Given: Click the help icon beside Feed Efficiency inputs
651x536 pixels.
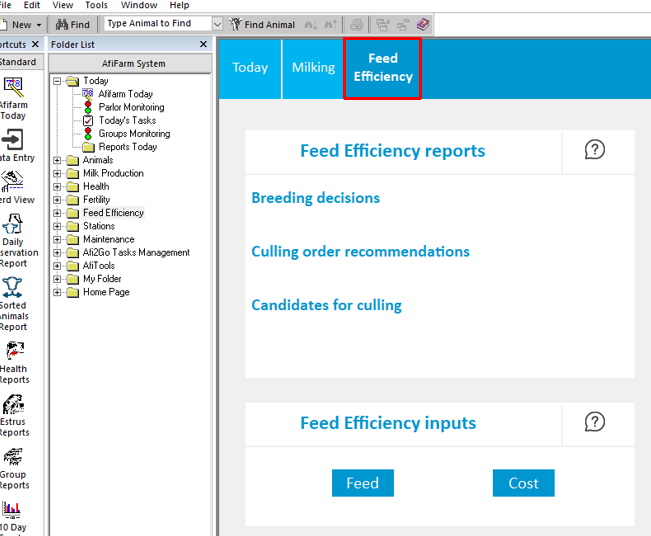Looking at the screenshot, I should [x=595, y=422].
